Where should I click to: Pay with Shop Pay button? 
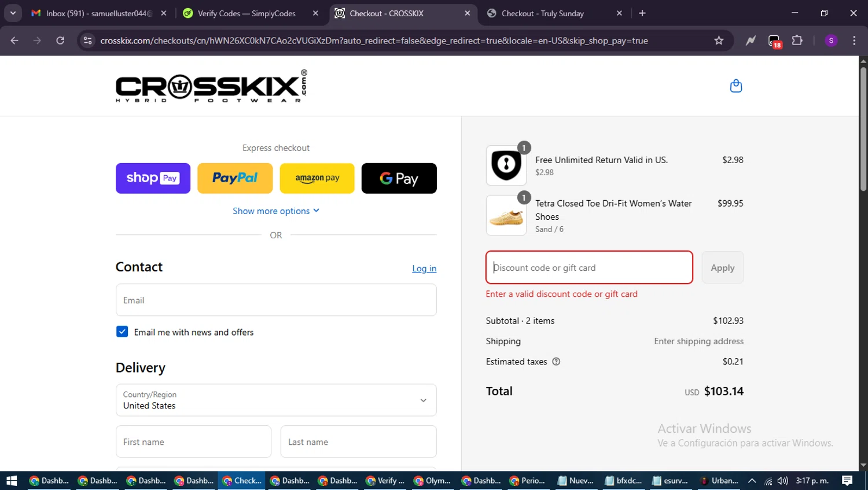tap(153, 178)
